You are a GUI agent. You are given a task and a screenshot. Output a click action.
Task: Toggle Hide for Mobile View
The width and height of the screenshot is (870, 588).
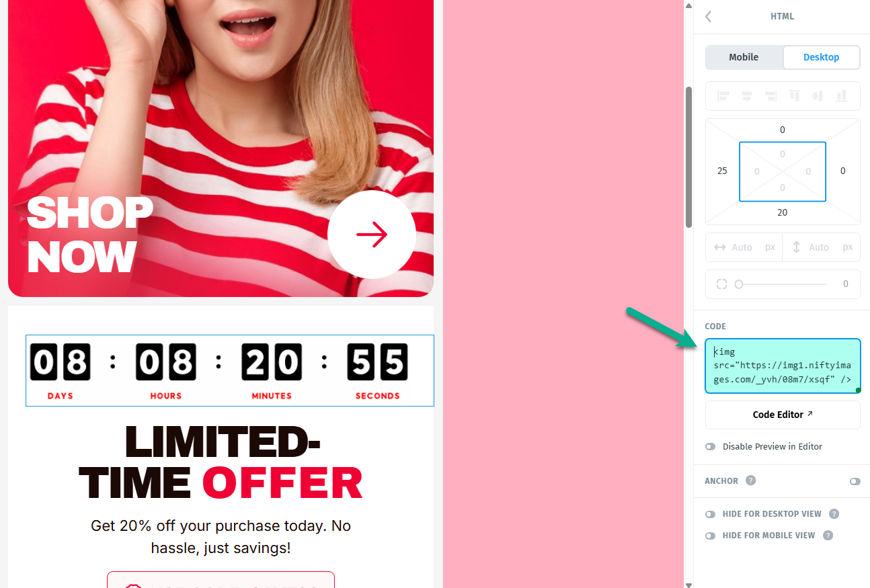710,536
